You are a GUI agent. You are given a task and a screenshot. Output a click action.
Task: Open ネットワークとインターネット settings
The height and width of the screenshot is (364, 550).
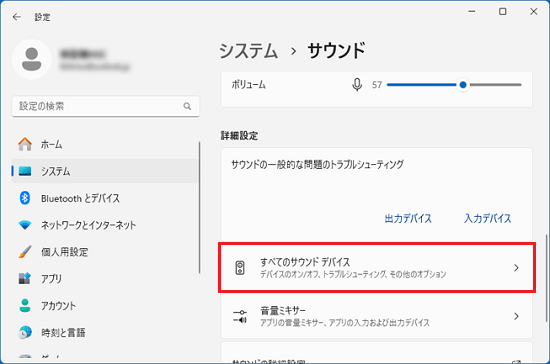105,225
